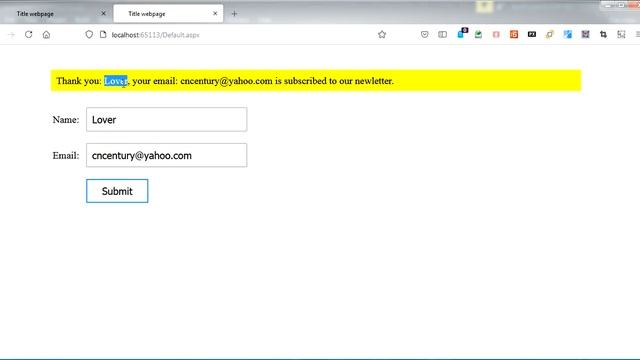Save page to Pocket

(424, 35)
